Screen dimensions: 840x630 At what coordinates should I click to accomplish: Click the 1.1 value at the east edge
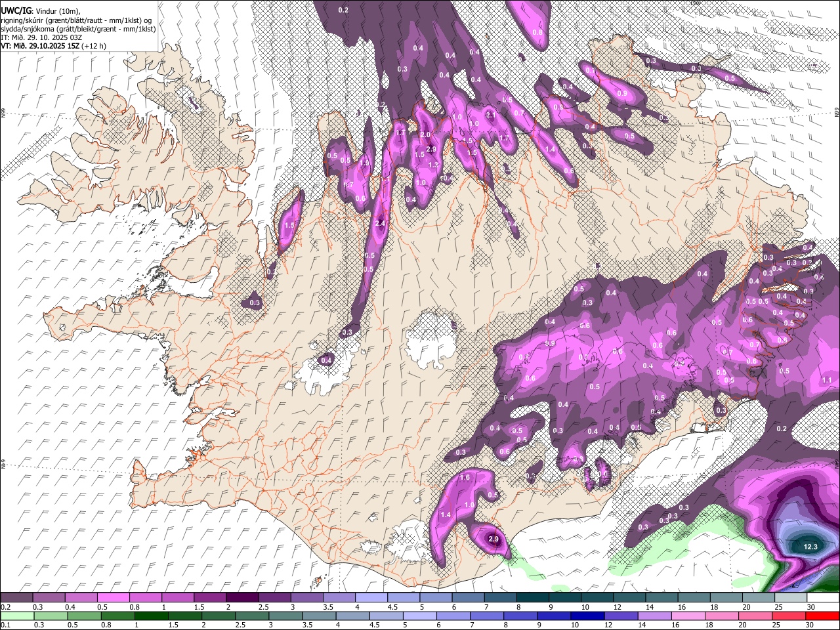pos(827,380)
